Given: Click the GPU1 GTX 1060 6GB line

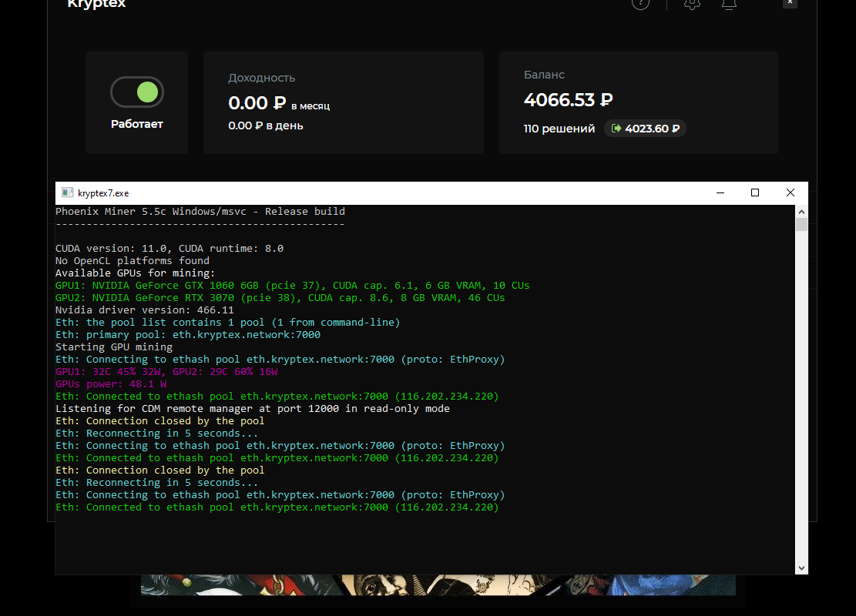Looking at the screenshot, I should pyautogui.click(x=293, y=286).
